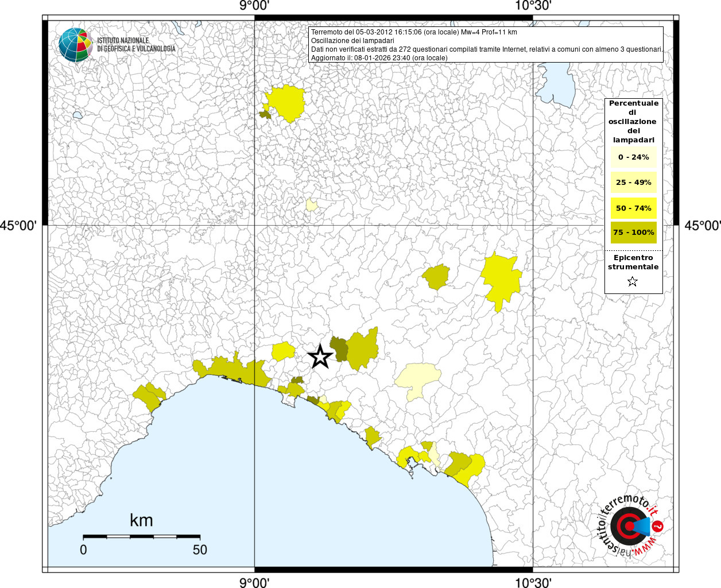The image size is (721, 588).
Task: Click the bottom 9°00' longitude label
Action: pyautogui.click(x=254, y=582)
